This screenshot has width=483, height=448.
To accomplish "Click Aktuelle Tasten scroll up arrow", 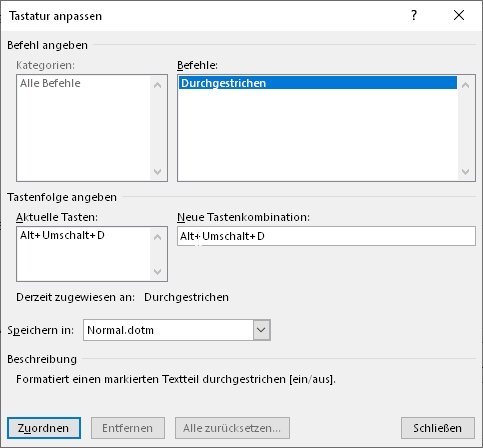I will click(158, 237).
